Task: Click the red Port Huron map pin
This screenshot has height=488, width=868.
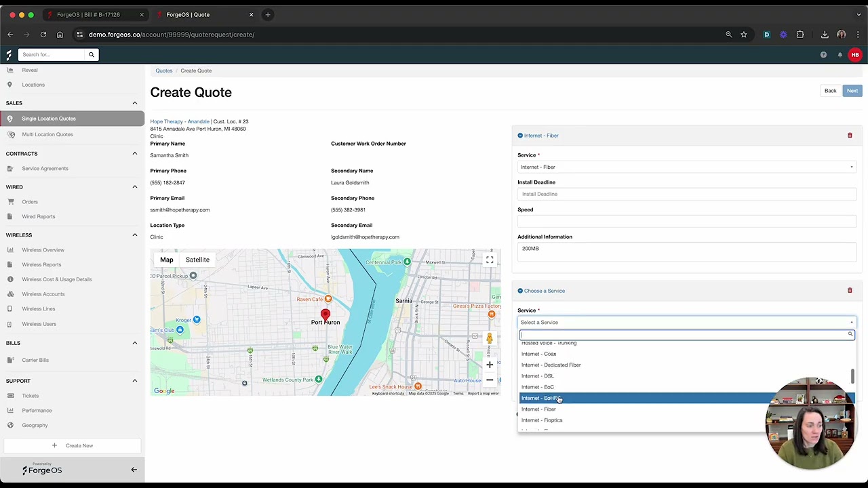Action: pyautogui.click(x=325, y=314)
